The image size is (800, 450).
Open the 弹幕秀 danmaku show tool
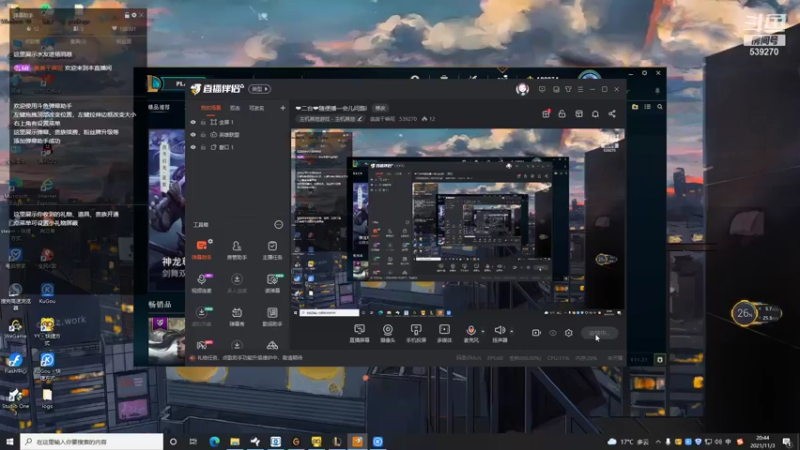point(237,316)
